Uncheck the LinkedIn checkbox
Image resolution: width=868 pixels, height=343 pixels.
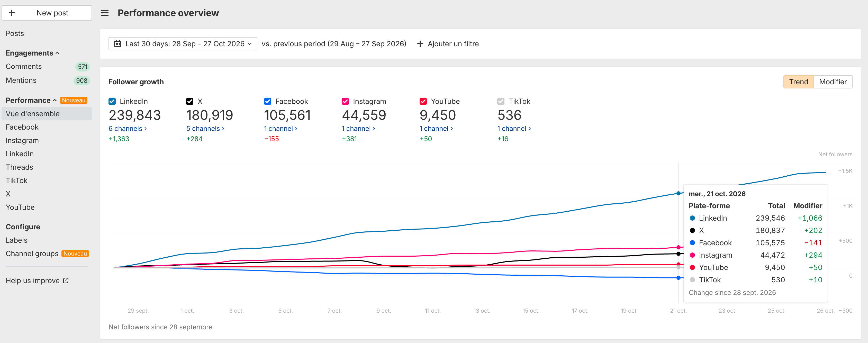[x=112, y=101]
